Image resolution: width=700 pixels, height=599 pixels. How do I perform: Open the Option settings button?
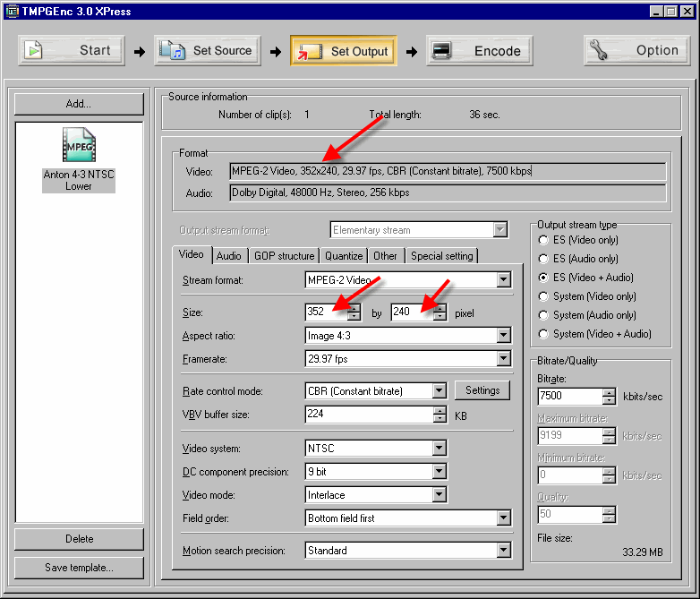637,51
